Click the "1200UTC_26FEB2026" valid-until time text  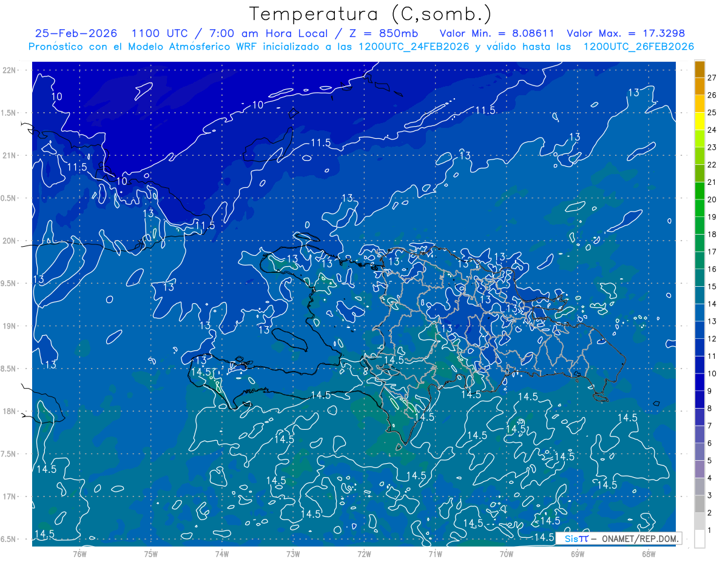tap(639, 47)
